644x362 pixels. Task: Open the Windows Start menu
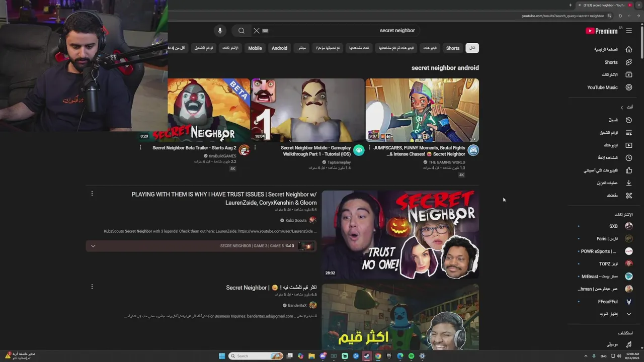[x=222, y=356]
